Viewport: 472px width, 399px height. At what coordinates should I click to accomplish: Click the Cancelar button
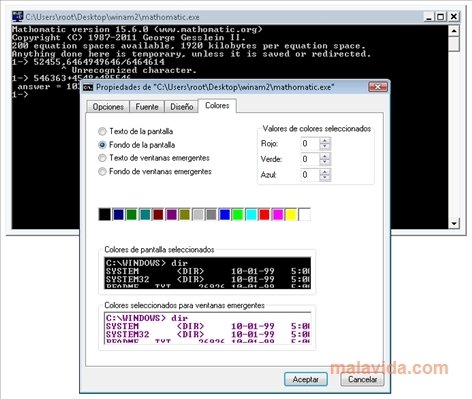[x=362, y=379]
